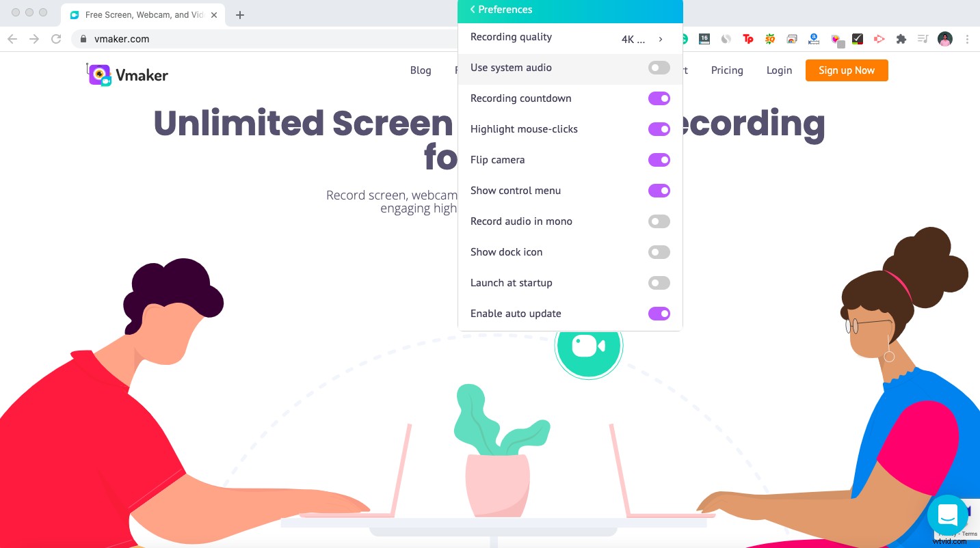Screen dimensions: 980x548
Task: Open the Intercom chat bubble
Action: 947,515
